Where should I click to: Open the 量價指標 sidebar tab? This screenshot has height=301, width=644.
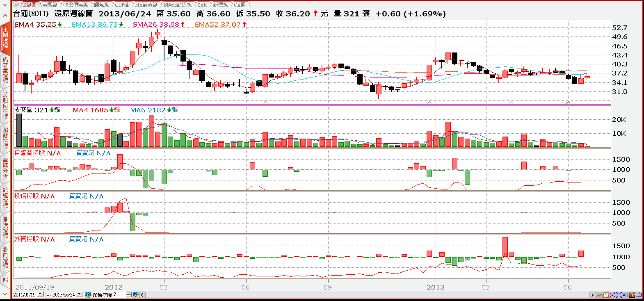[x=5, y=228]
